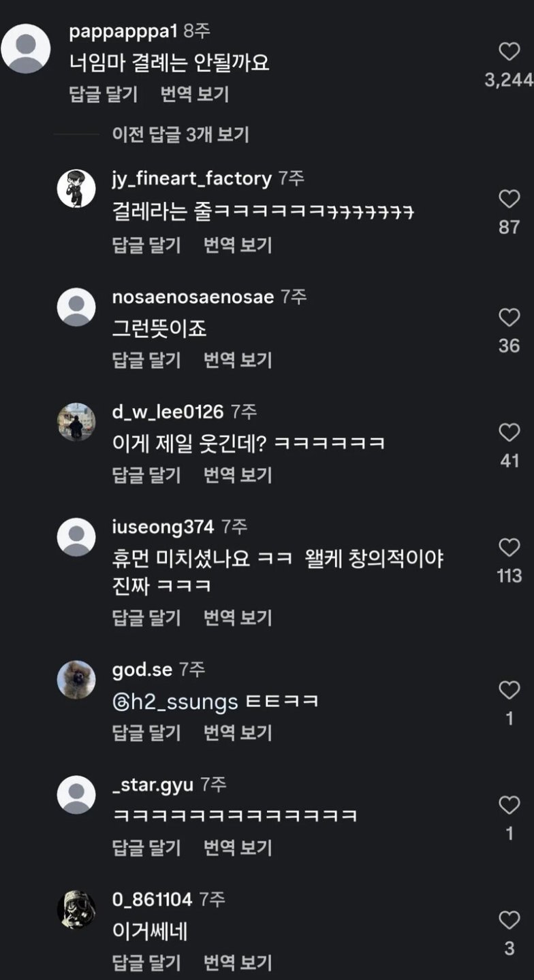
Task: Tap the dog avatar of god.se
Action: tap(76, 679)
